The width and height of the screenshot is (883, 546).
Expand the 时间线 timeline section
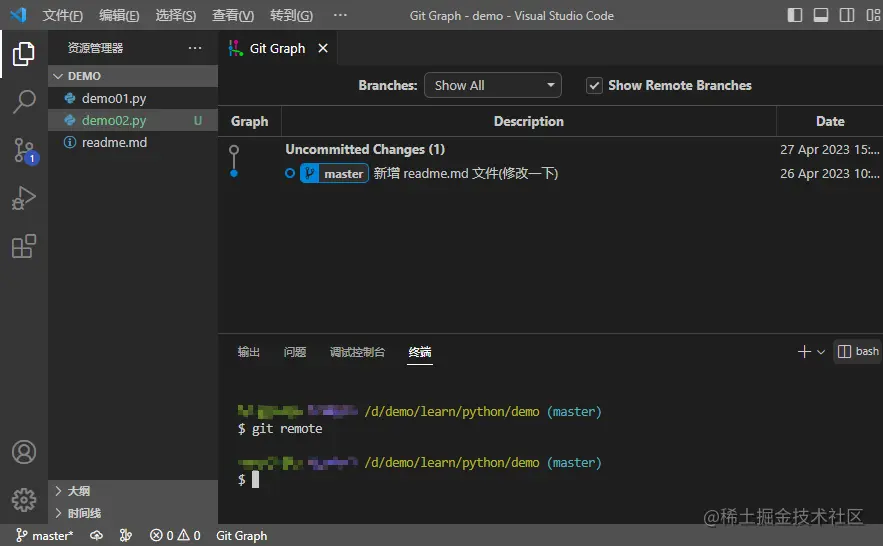coord(133,513)
